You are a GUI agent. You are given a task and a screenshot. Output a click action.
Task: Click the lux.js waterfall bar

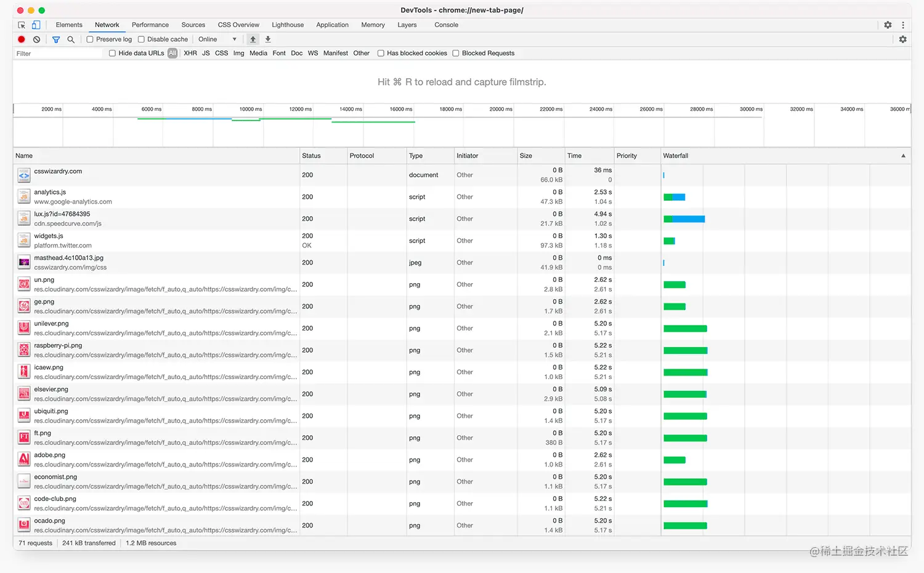click(684, 219)
